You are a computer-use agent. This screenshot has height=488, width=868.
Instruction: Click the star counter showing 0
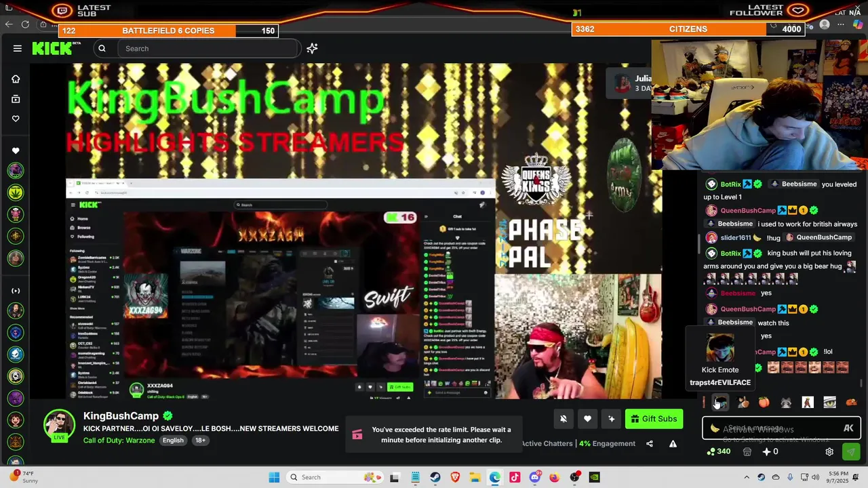point(770,451)
